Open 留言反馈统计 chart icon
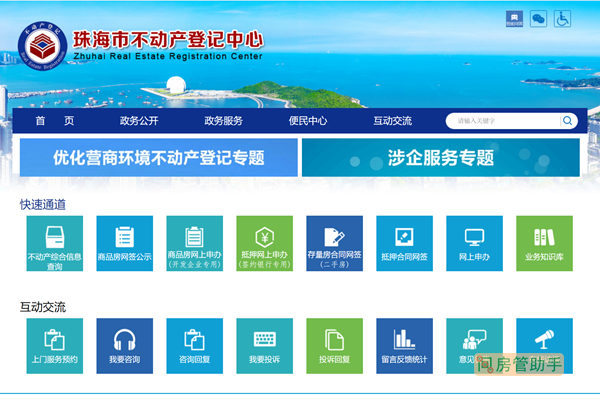The width and height of the screenshot is (600, 400). point(404,345)
